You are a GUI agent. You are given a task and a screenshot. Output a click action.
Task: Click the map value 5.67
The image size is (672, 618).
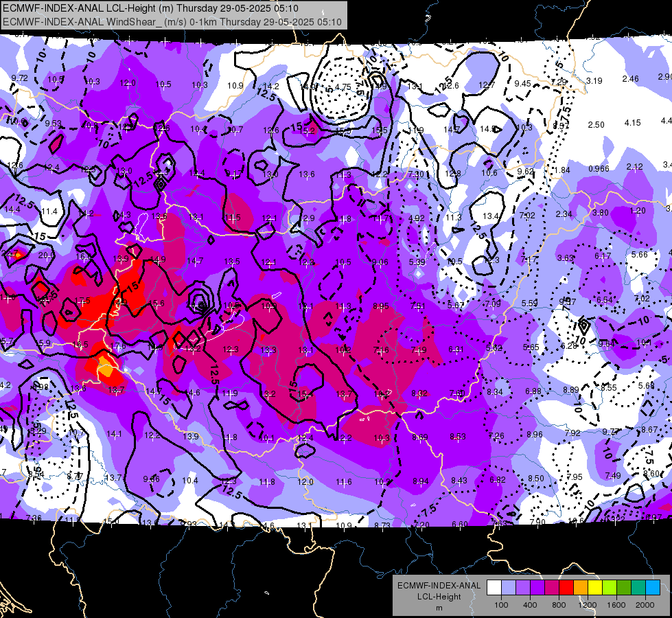(x=456, y=305)
